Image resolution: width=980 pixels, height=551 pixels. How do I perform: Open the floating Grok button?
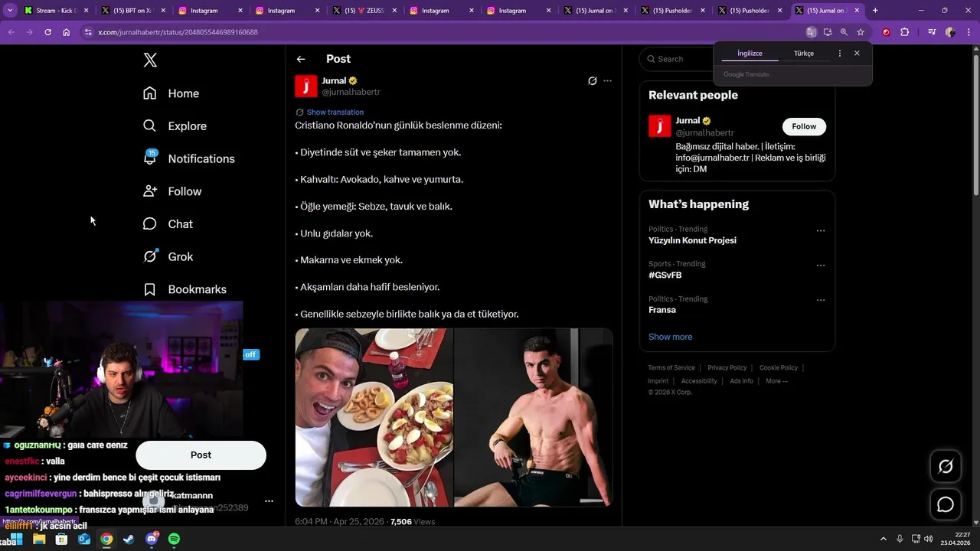point(946,466)
